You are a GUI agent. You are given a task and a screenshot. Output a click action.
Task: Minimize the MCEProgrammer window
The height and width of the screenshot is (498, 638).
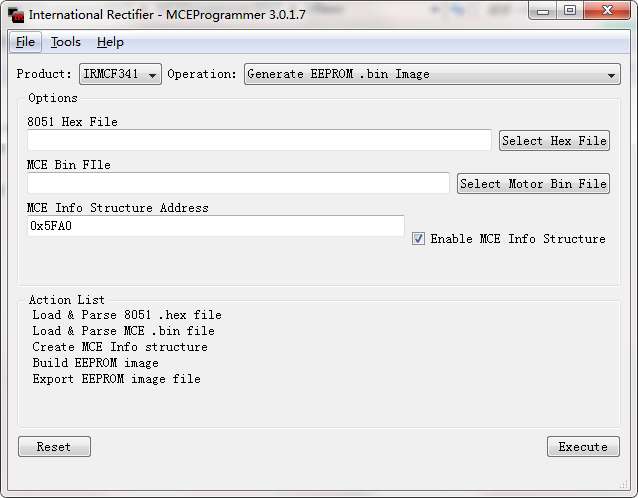[x=544, y=11]
